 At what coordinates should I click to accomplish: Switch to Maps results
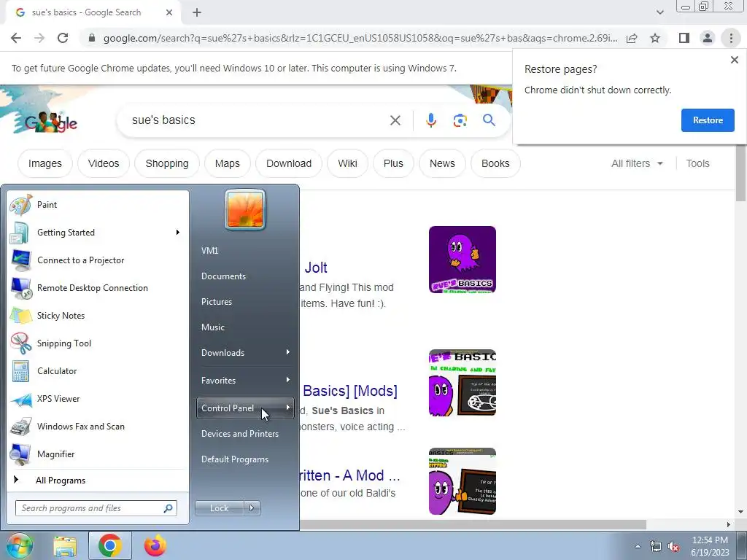[228, 163]
